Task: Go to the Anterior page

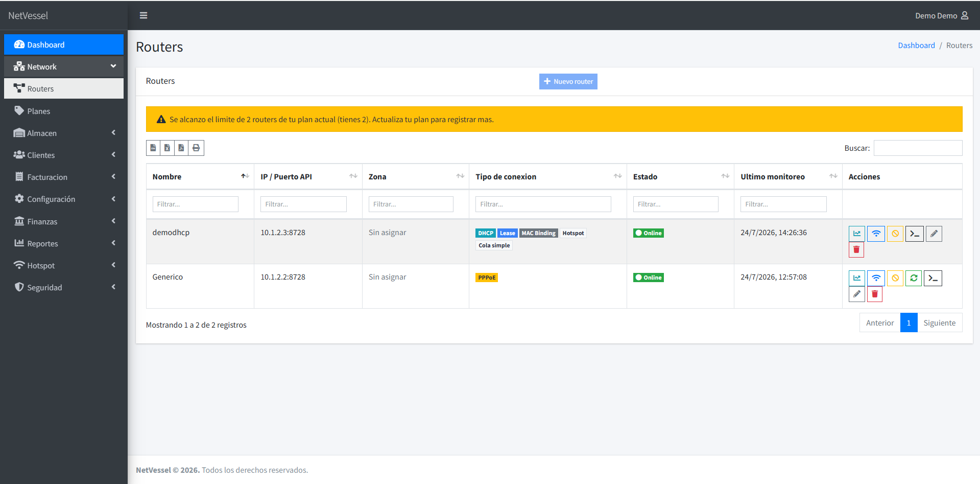Action: (x=880, y=322)
